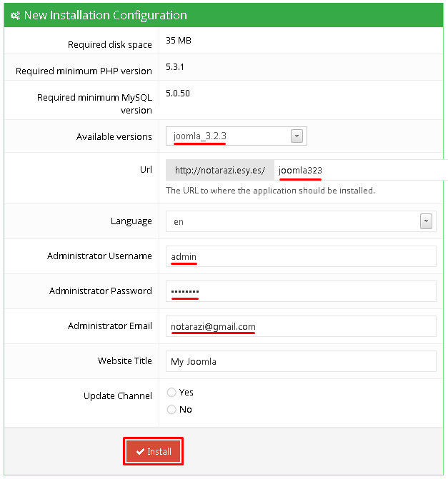Viewport: 448px width, 479px height.
Task: Click the checkmark icon on Install button
Action: pyautogui.click(x=140, y=451)
